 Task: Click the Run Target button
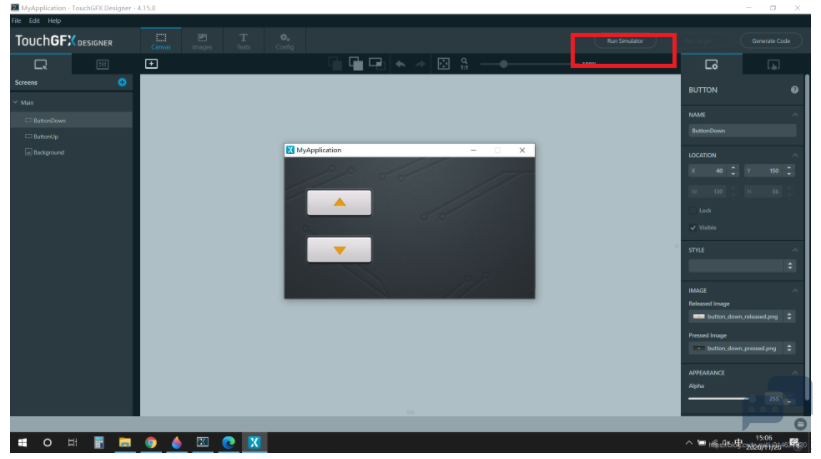pos(698,41)
